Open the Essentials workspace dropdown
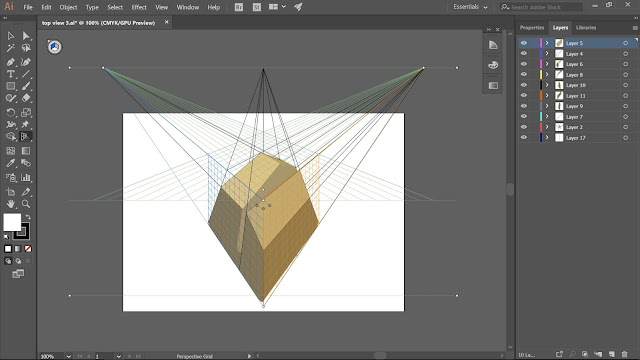Viewport: 640px width, 360px height. [x=470, y=7]
